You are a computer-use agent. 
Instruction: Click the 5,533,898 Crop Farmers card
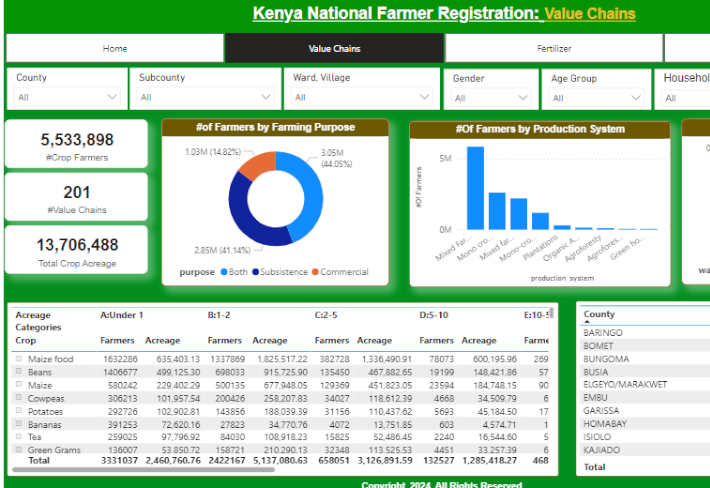point(77,144)
